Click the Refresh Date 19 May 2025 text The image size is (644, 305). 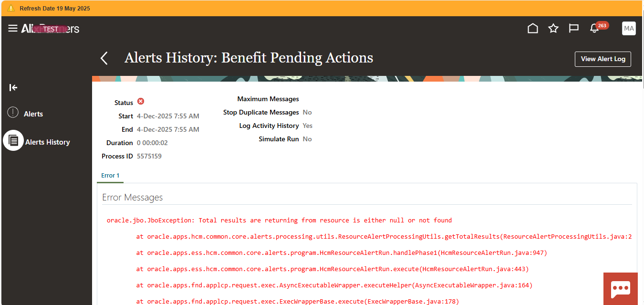coord(55,9)
